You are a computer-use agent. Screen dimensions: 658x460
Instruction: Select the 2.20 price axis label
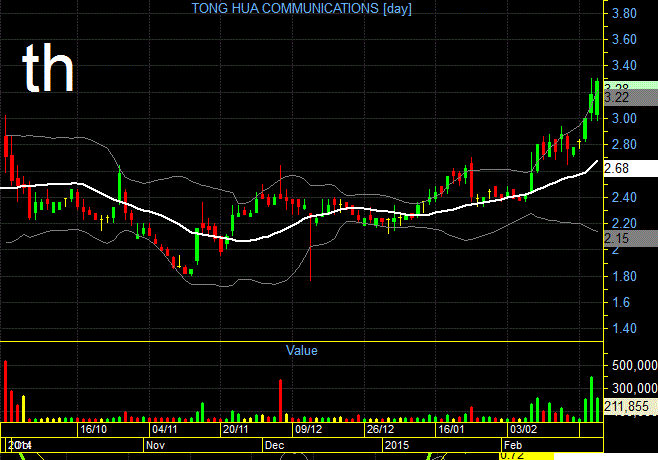pyautogui.click(x=624, y=223)
